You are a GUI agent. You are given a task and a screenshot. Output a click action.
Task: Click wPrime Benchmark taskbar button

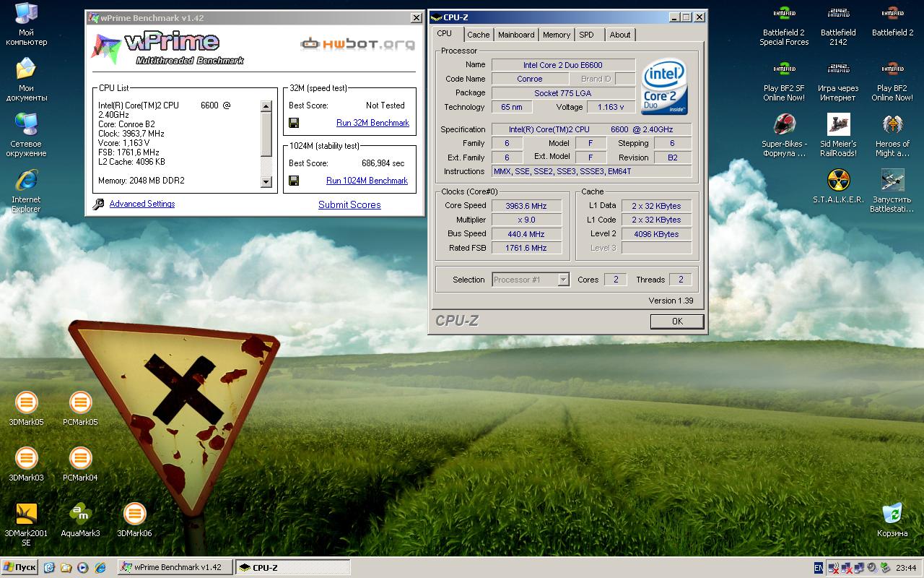[x=175, y=568]
